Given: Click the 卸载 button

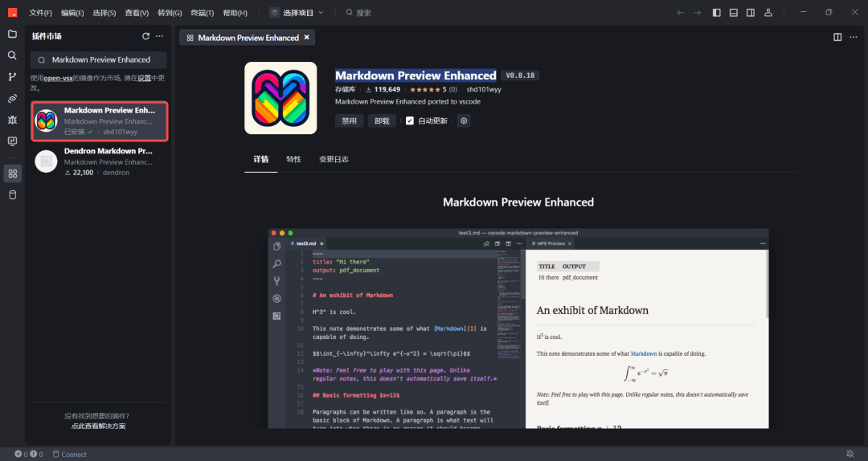Looking at the screenshot, I should pyautogui.click(x=382, y=120).
